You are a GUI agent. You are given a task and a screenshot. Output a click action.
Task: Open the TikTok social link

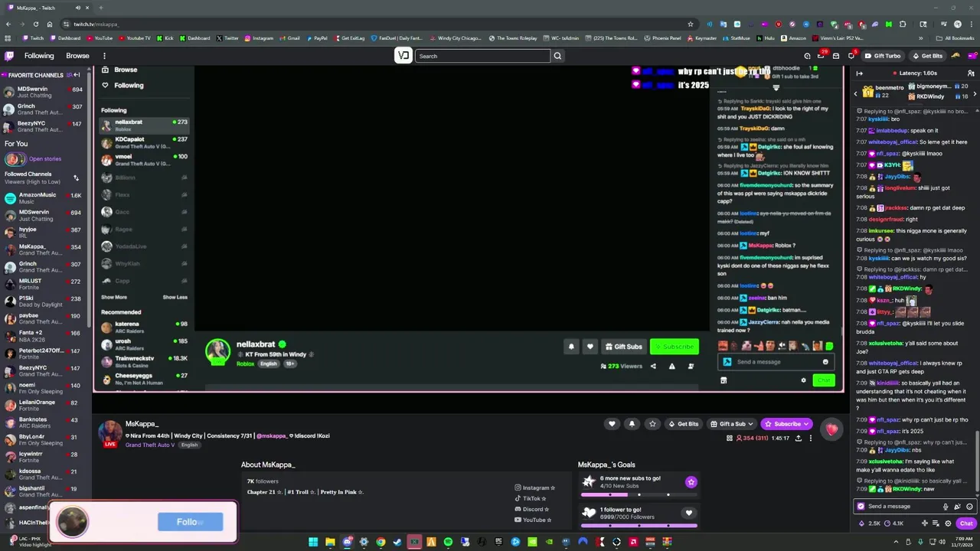[x=531, y=498]
